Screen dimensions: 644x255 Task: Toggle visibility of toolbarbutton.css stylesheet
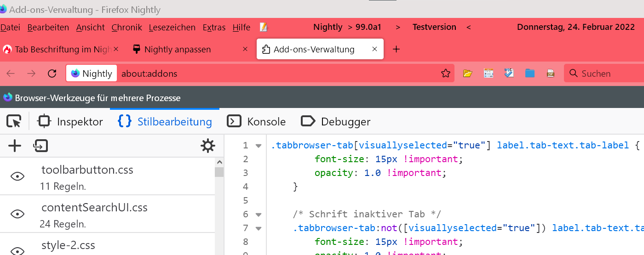click(x=17, y=176)
